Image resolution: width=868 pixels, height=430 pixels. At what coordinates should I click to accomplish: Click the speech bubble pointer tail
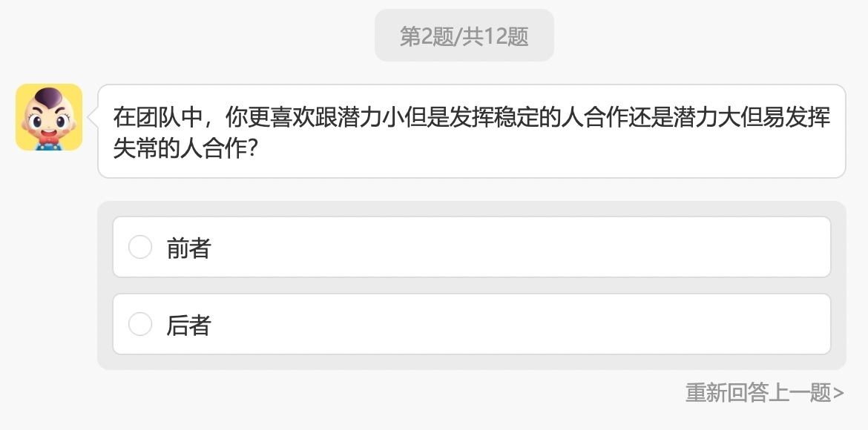point(93,119)
